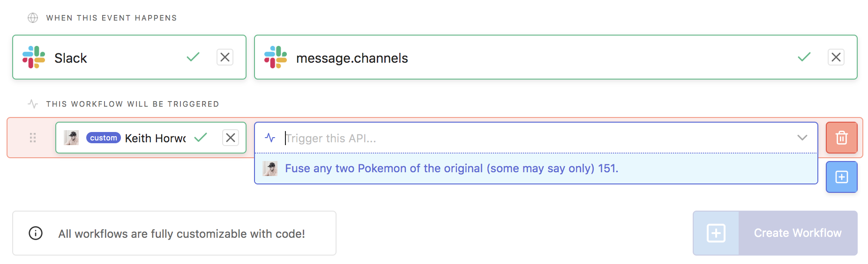868x264 pixels.
Task: Click the Slack logo in source box
Action: (x=34, y=57)
